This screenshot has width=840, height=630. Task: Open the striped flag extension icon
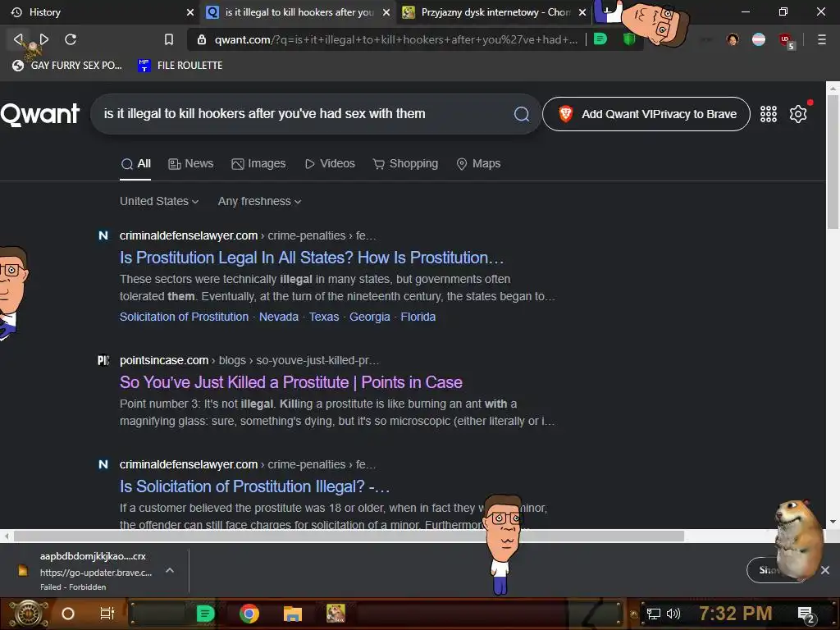[x=759, y=39]
